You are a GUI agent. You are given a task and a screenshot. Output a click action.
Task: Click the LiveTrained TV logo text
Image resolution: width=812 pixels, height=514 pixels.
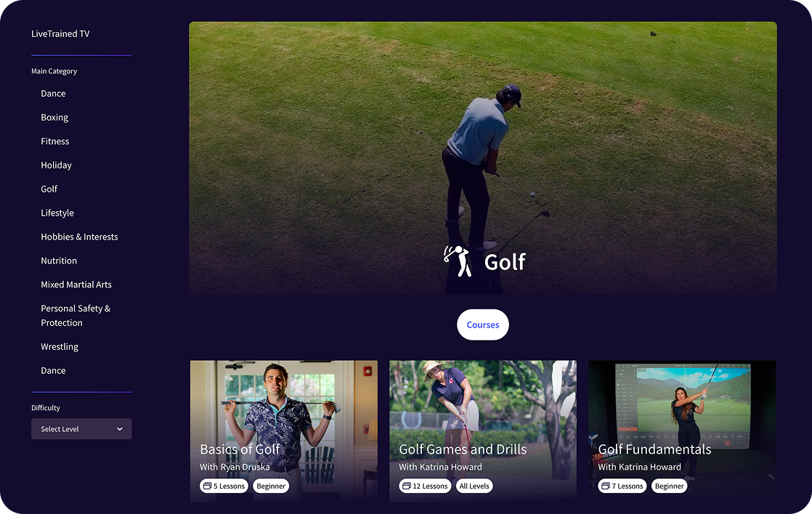point(60,33)
